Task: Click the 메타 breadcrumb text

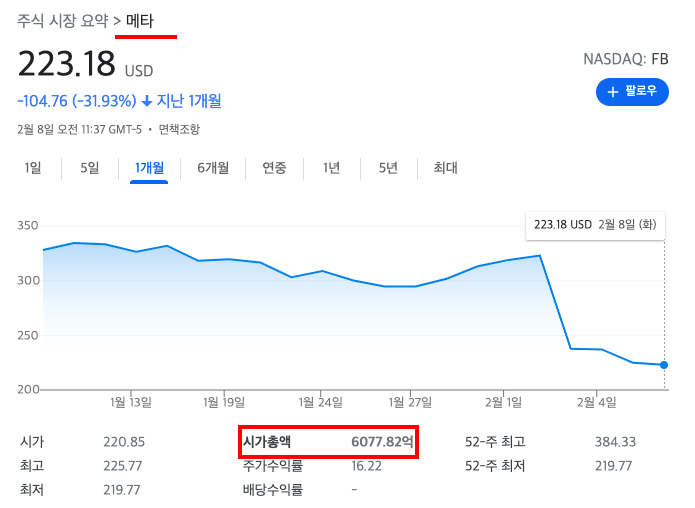Action: coord(140,21)
